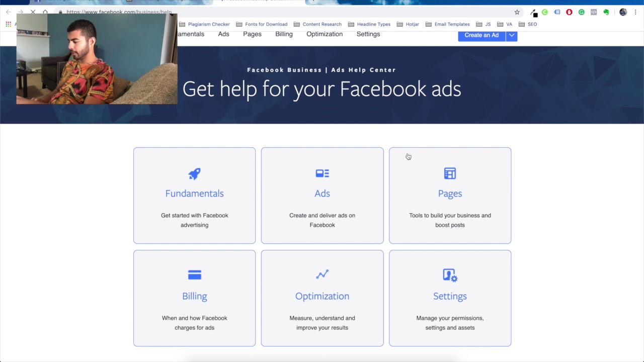This screenshot has width=644, height=362.
Task: Open the Fonts for Download bookmark folder
Action: click(x=262, y=24)
